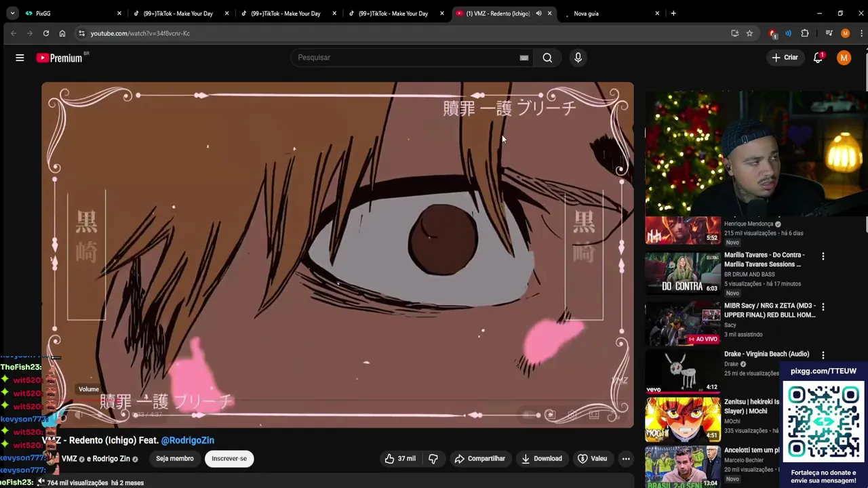Viewport: 868px width, 488px height.
Task: Open the browser media control icon
Action: [x=829, y=33]
